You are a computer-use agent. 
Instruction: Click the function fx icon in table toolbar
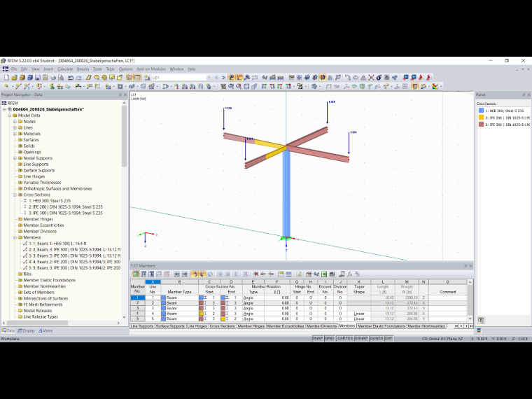click(x=350, y=274)
